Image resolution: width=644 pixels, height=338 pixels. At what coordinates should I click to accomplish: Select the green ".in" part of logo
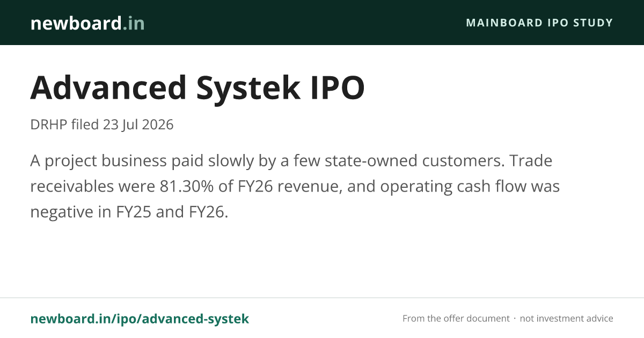point(133,23)
